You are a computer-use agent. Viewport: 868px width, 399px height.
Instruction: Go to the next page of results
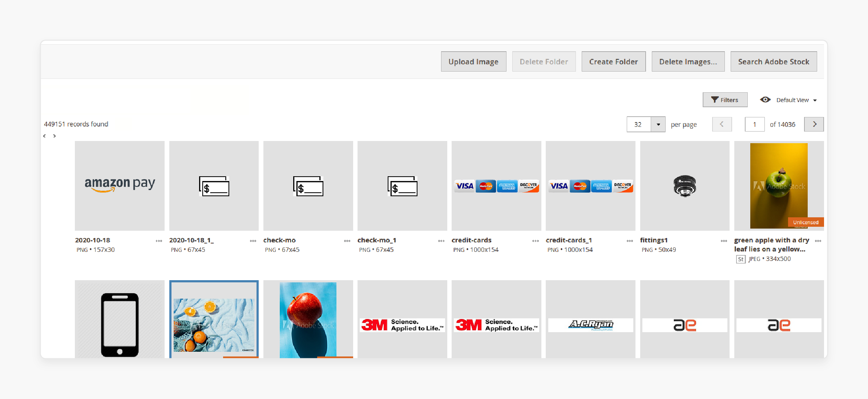click(x=814, y=124)
